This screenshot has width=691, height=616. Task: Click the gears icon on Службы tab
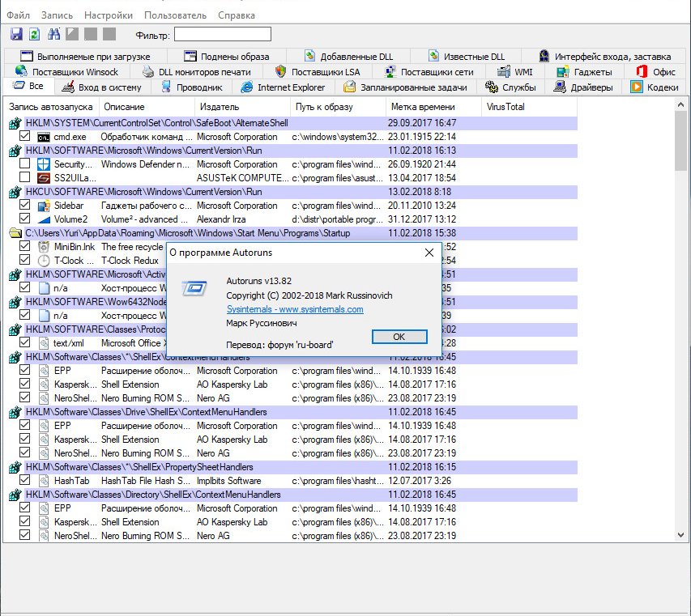[492, 87]
